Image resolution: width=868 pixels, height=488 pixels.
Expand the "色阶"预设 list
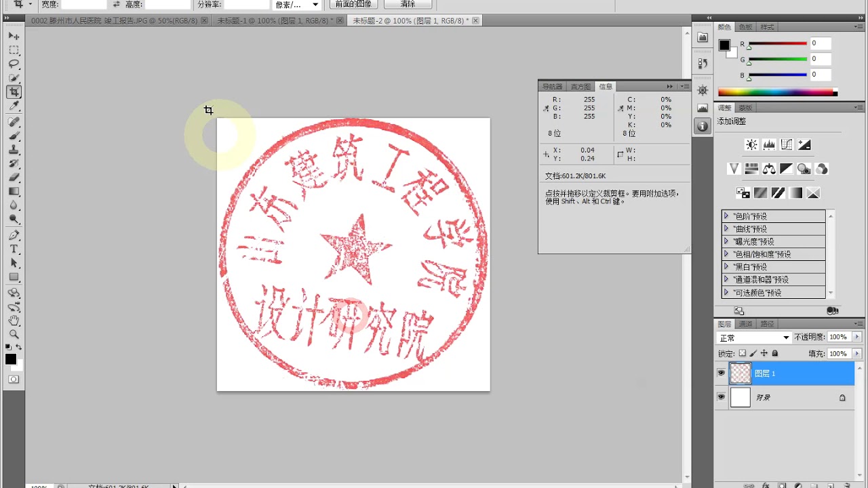click(x=726, y=216)
